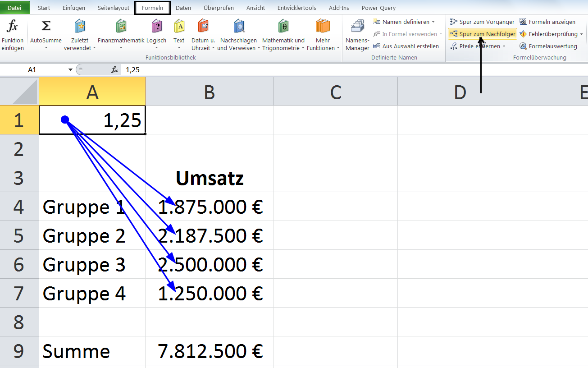Screen dimensions: 588x368
Task: Switch to the Entwicklertools tab
Action: pos(297,8)
